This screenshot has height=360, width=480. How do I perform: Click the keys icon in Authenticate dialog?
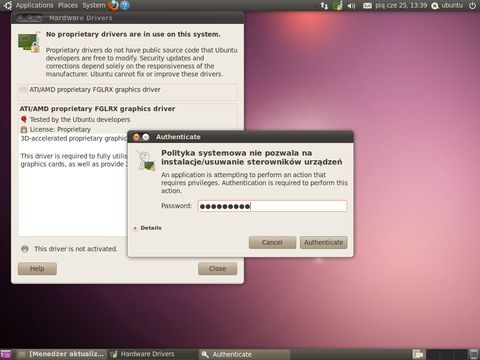coord(146,161)
